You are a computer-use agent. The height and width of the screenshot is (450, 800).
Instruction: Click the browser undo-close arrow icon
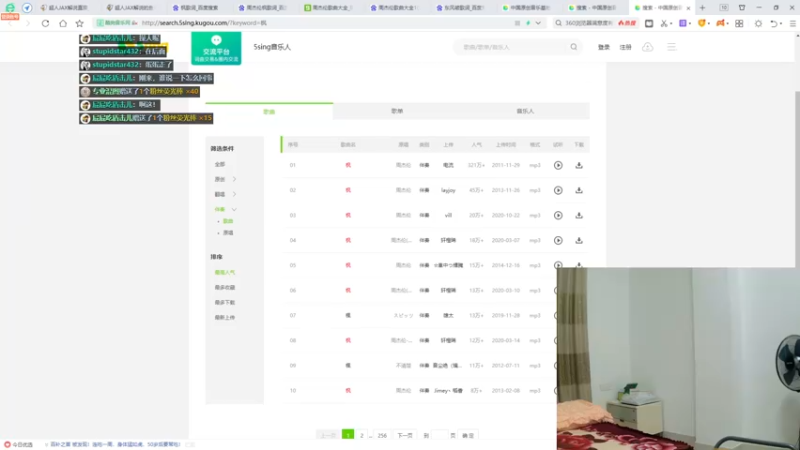(774, 23)
